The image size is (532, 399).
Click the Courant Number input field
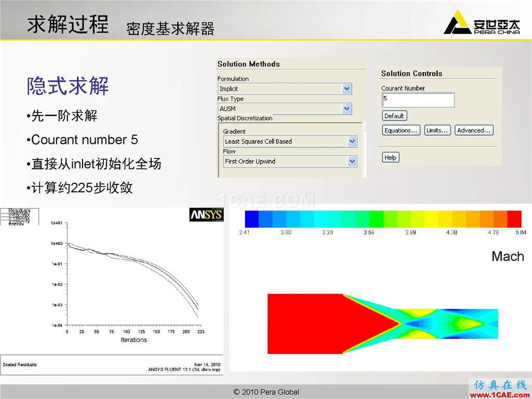[x=418, y=100]
